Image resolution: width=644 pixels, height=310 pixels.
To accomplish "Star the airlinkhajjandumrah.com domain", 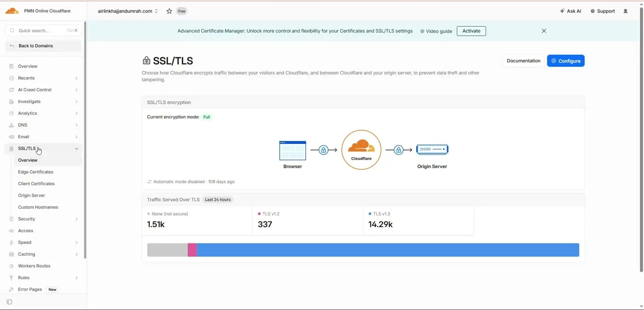I will (x=169, y=11).
